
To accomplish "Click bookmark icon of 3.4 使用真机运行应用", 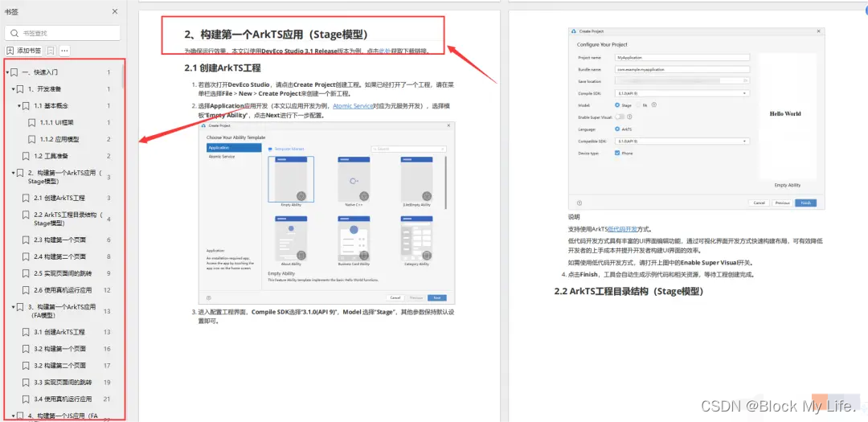I will tap(26, 399).
